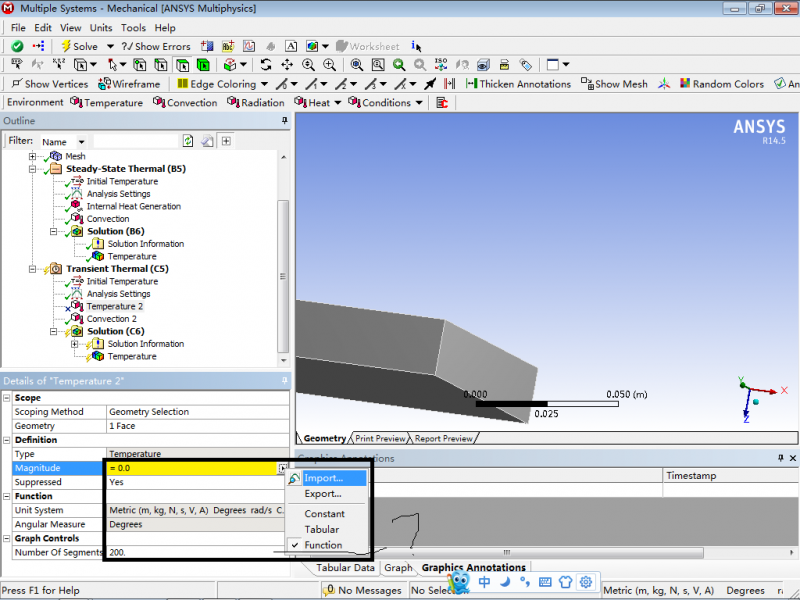800x600 pixels.
Task: Click the expand-all button beside the filter
Action: (227, 141)
